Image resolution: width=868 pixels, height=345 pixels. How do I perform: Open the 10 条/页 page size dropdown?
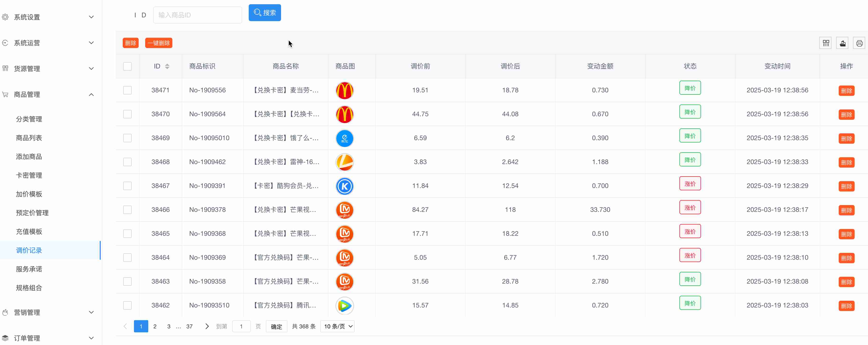[x=337, y=326]
